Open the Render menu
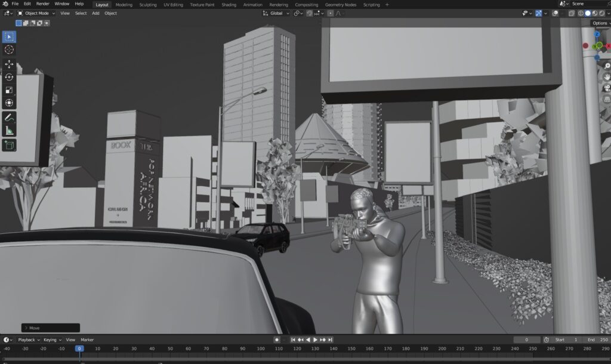This screenshot has height=364, width=611. pyautogui.click(x=43, y=4)
